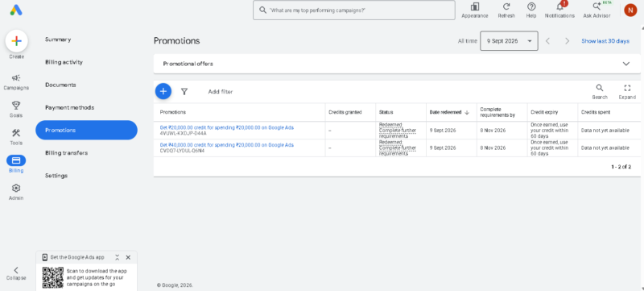The height and width of the screenshot is (291, 644).
Task: Open account avatar N
Action: tap(630, 10)
